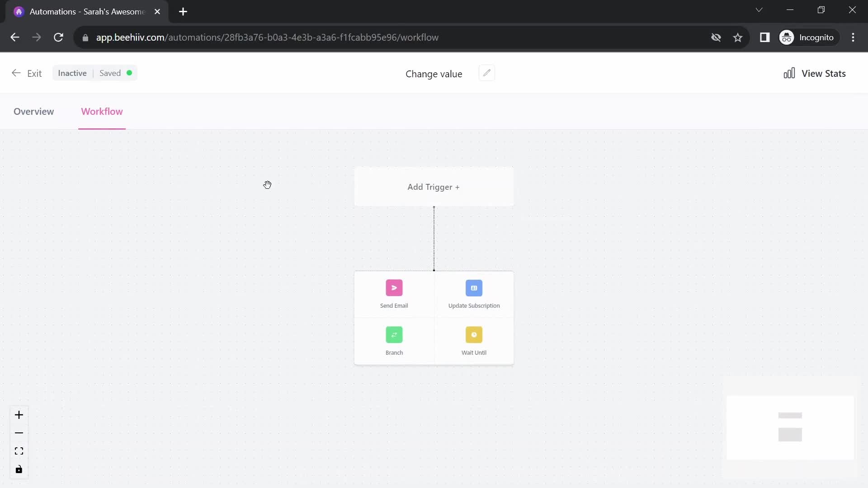Image resolution: width=868 pixels, height=488 pixels.
Task: Click the Branch action icon
Action: (394, 334)
